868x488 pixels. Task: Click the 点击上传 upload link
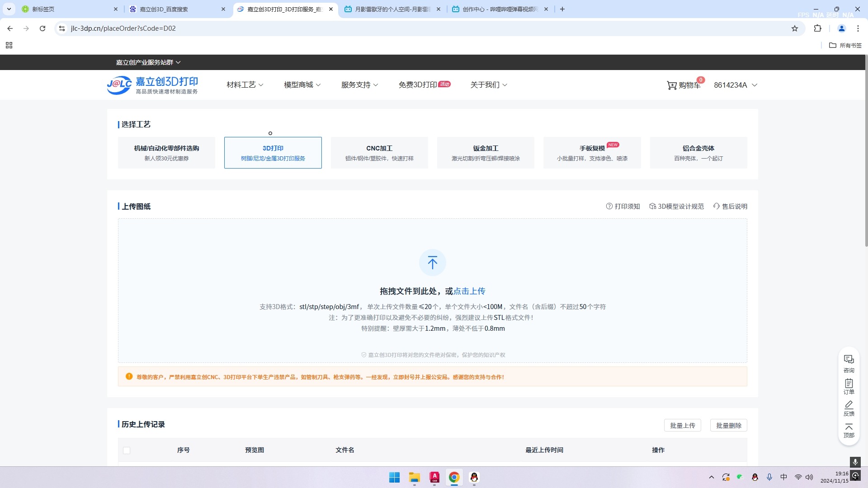point(469,291)
